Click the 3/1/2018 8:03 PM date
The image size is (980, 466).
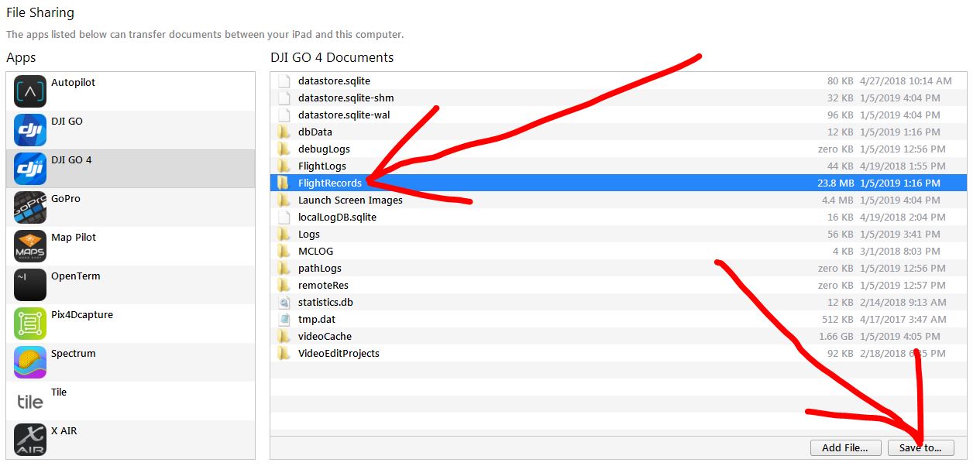pos(899,251)
